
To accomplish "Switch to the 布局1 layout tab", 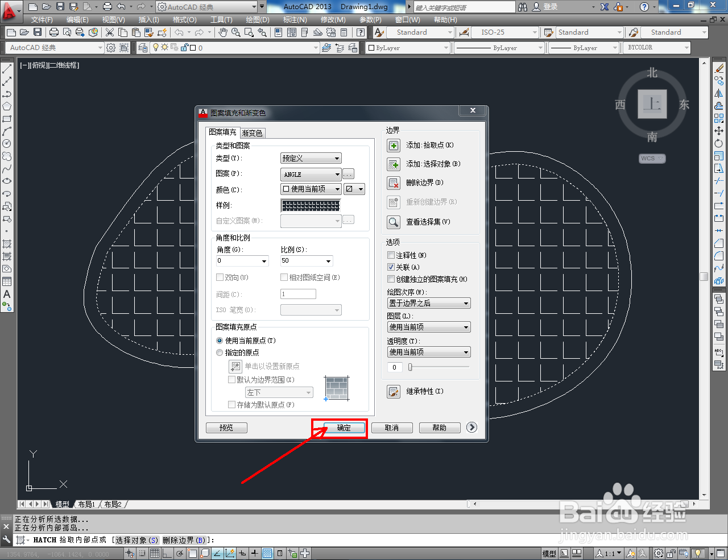I will [86, 504].
